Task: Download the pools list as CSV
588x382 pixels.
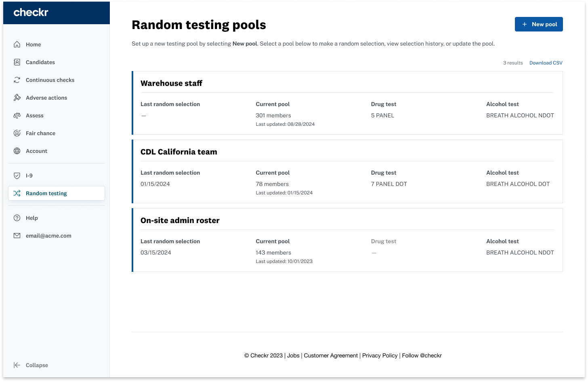Action: click(x=546, y=63)
